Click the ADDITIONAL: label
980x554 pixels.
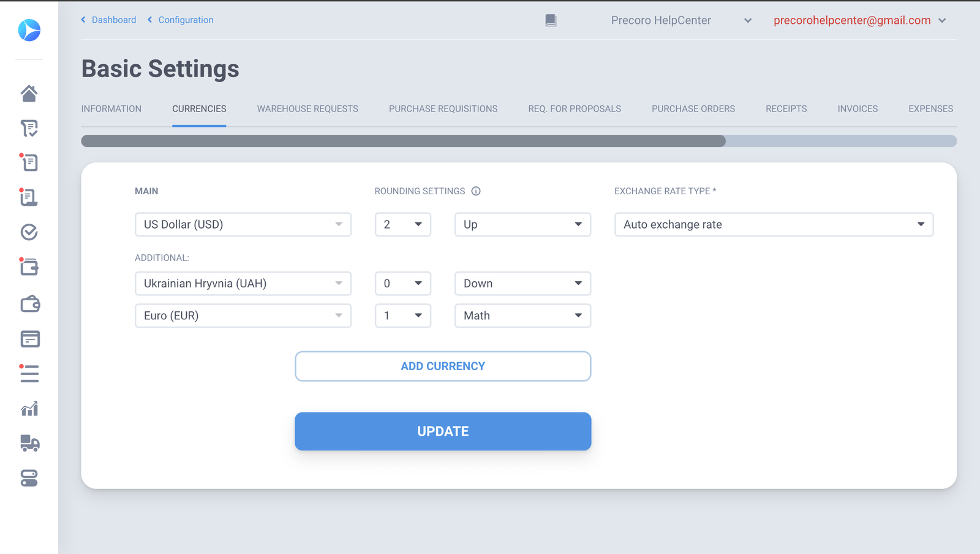[x=162, y=258]
